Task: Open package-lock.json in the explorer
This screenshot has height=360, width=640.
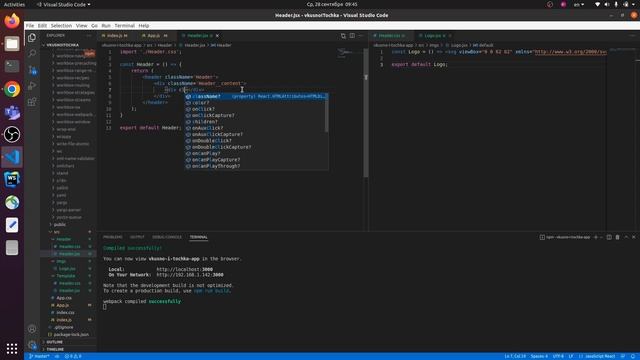Action: click(x=71, y=335)
